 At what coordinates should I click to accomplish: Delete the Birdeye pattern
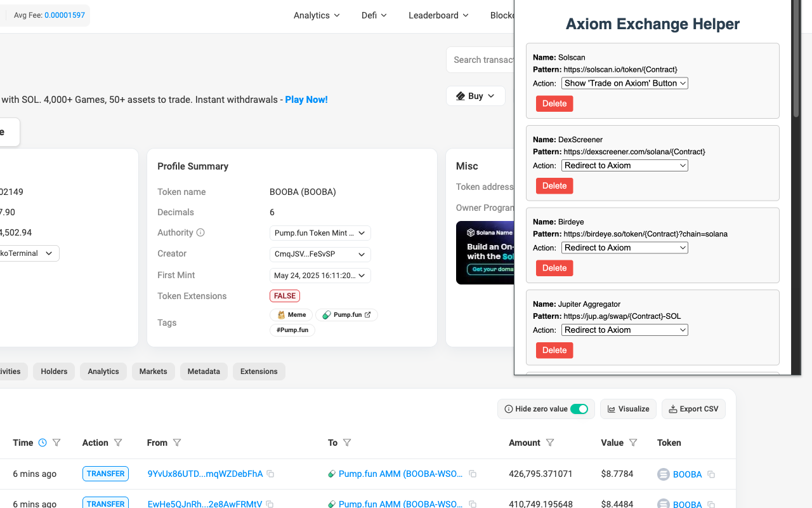(x=554, y=268)
